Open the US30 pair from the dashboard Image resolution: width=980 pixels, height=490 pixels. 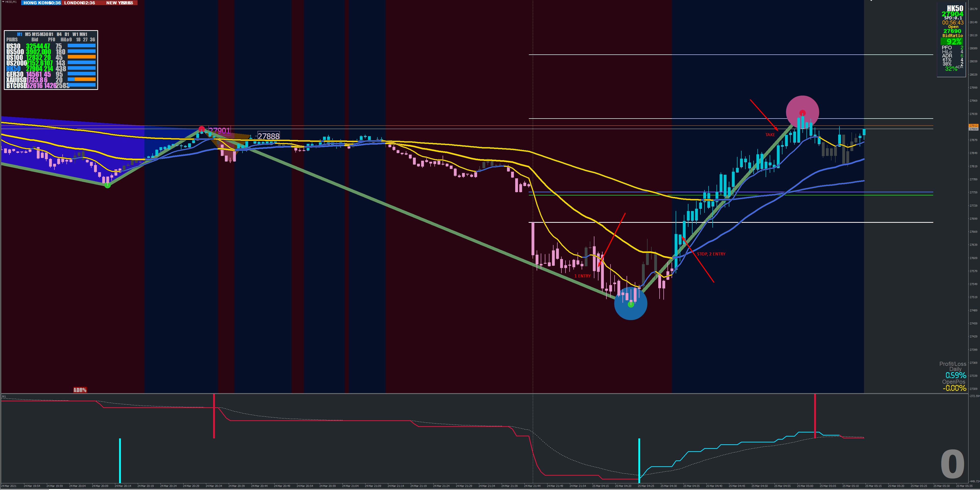click(x=13, y=46)
